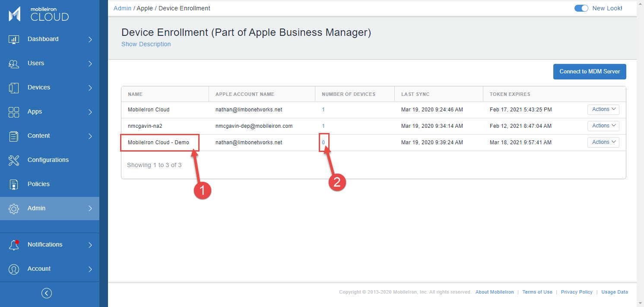
Task: Open the Notifications panel
Action: coord(44,244)
